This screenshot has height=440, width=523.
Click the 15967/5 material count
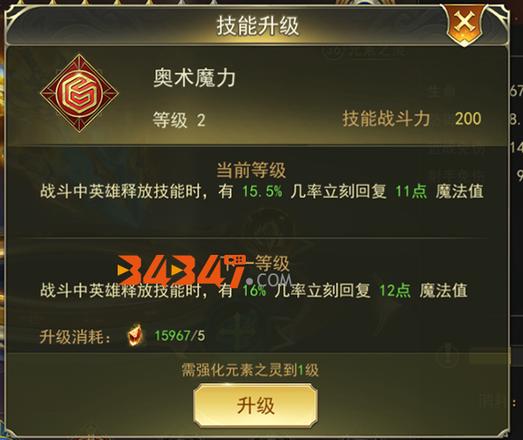click(179, 336)
